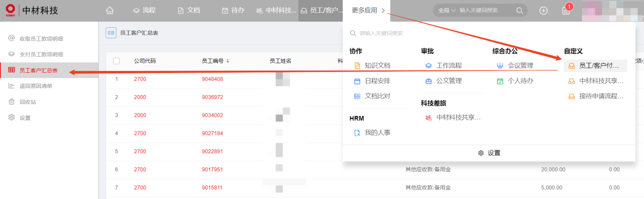
Task: Click company code 2700 in row 1
Action: [140, 79]
